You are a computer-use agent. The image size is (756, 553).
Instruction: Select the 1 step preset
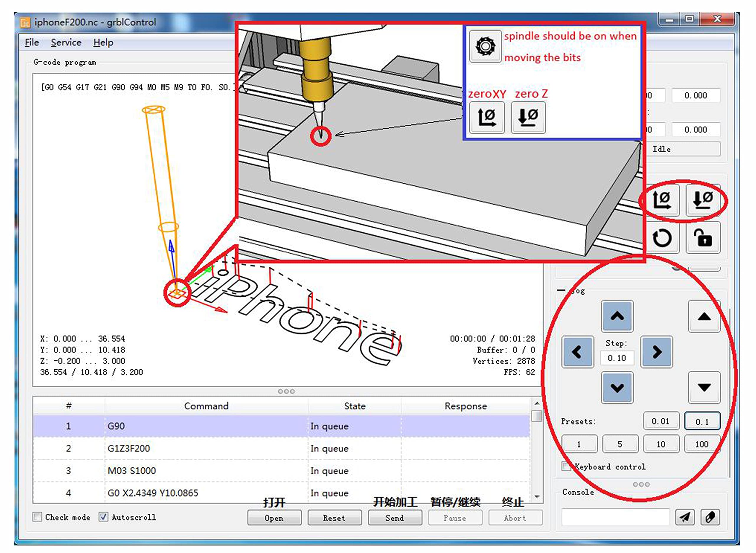579,444
